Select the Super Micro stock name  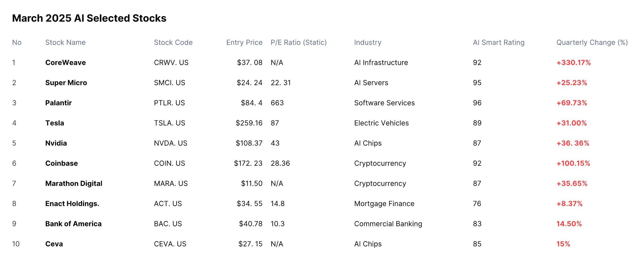click(66, 83)
